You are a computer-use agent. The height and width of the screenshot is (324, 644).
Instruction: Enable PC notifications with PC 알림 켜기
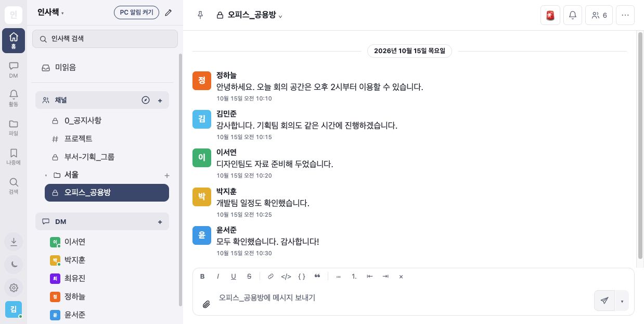pyautogui.click(x=136, y=13)
